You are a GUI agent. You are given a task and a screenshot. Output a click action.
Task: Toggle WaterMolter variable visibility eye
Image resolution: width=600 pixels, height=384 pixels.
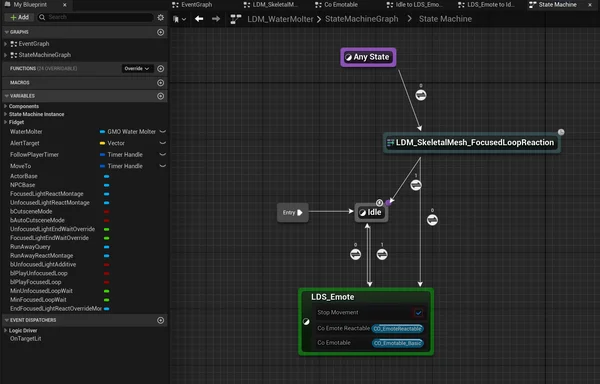[x=163, y=132]
